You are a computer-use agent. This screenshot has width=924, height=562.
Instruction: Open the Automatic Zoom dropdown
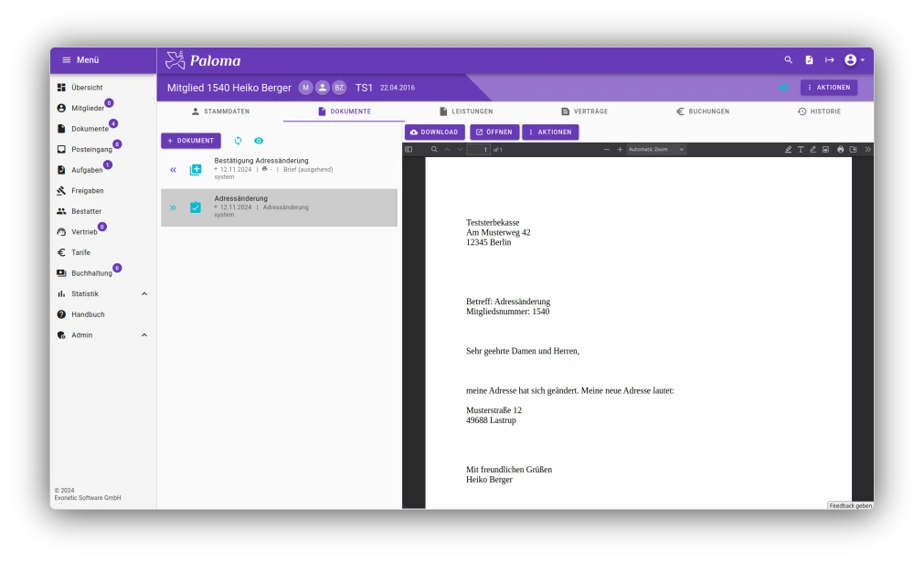[x=655, y=149]
